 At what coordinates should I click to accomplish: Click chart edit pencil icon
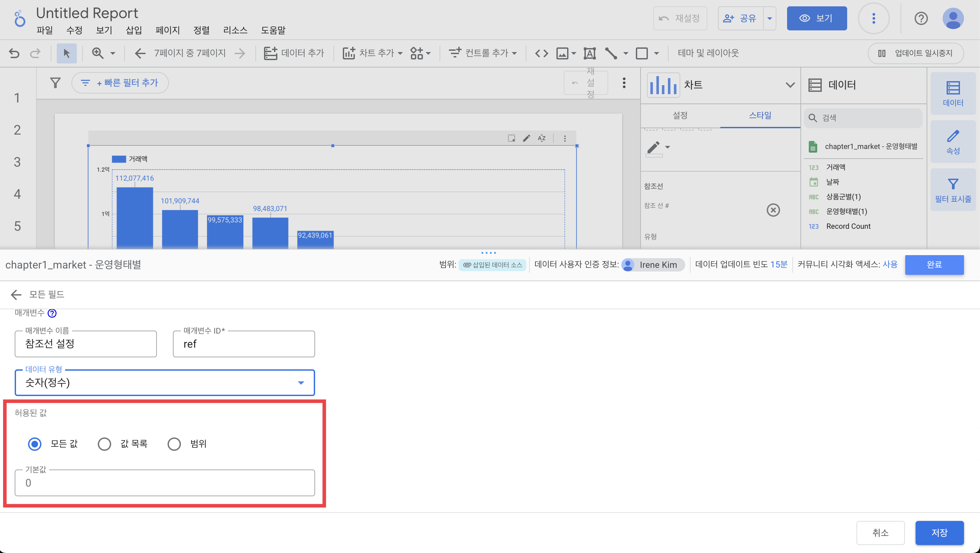coord(526,138)
